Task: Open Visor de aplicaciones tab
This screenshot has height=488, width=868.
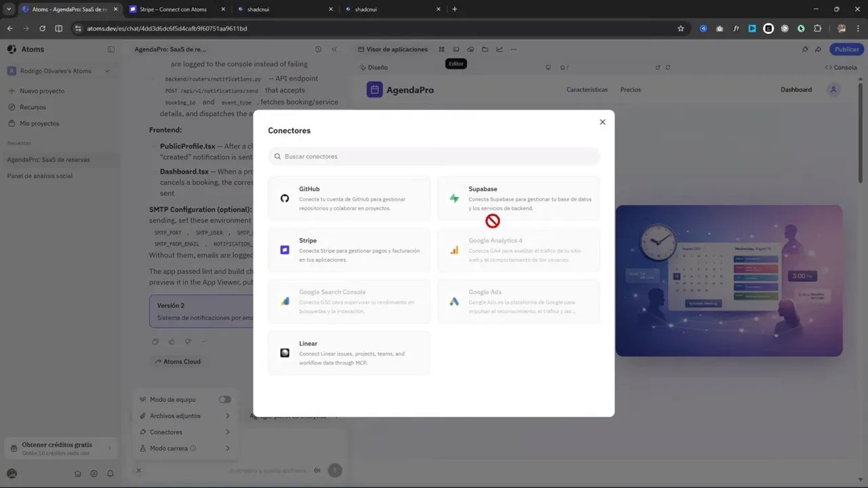Action: coord(392,49)
